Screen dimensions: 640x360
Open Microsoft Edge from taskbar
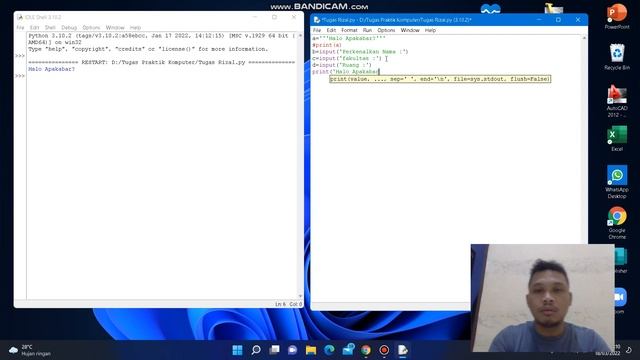tap(329, 350)
